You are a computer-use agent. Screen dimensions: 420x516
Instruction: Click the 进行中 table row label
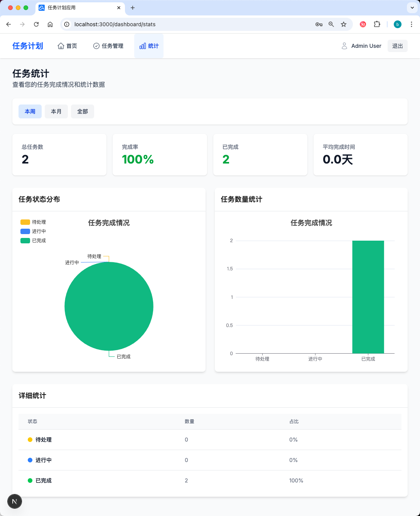44,460
